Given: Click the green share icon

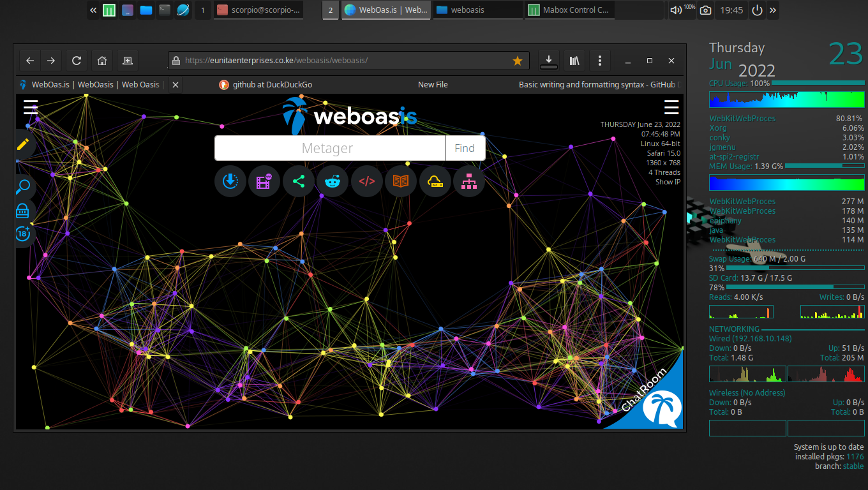Looking at the screenshot, I should click(299, 181).
